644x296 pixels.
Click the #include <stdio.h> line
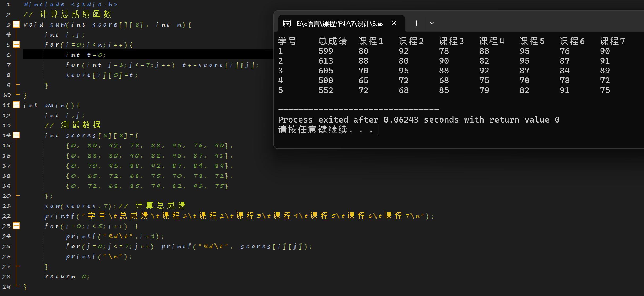point(70,5)
